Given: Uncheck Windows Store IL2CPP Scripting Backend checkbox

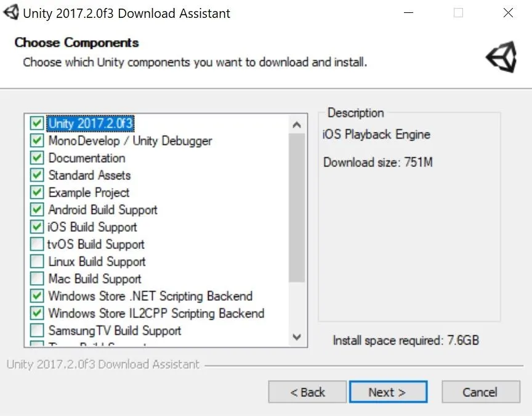Looking at the screenshot, I should [x=37, y=313].
